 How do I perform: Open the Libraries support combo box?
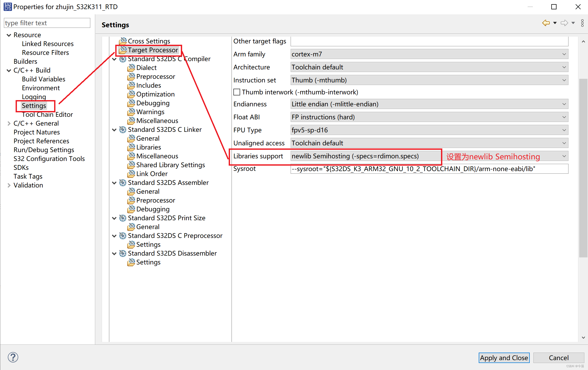[564, 156]
